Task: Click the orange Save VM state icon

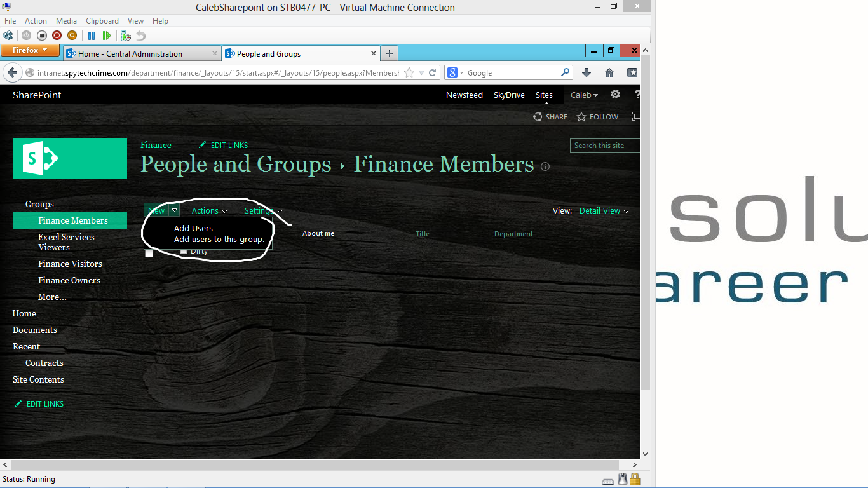Action: [72, 36]
